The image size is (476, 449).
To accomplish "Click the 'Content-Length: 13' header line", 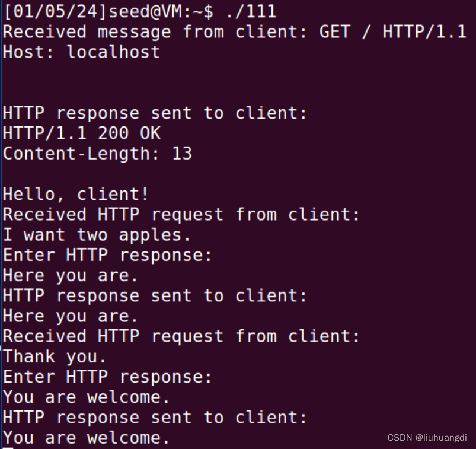I will (x=97, y=154).
